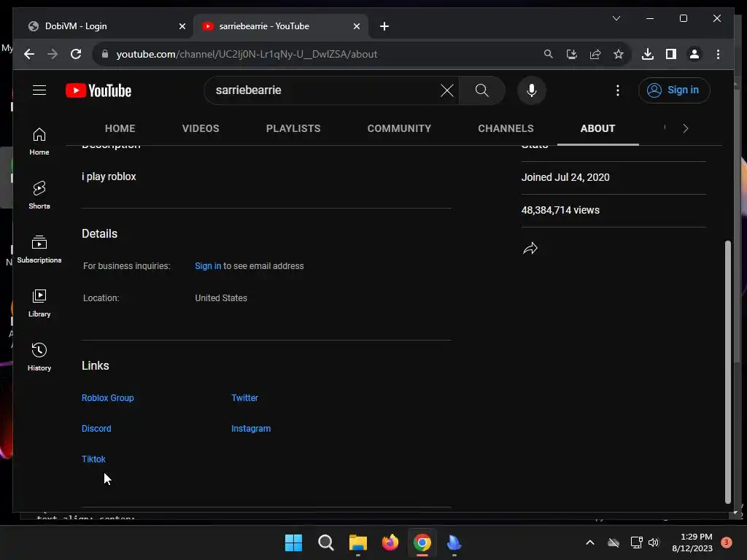Screen dimensions: 747x560
Task: Clear the search box with the X icon
Action: click(447, 90)
